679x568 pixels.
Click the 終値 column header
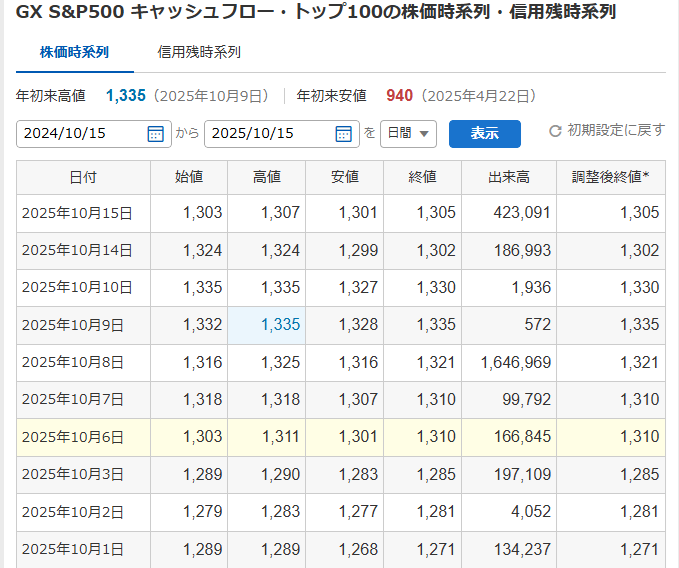pos(422,177)
